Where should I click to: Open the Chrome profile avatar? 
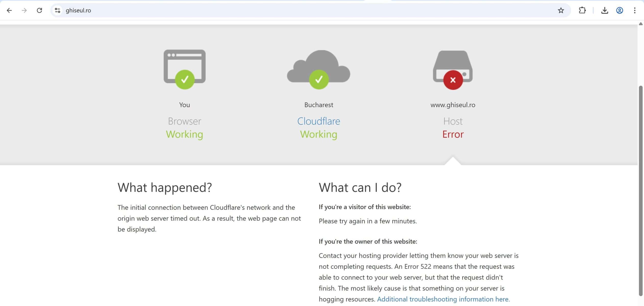[620, 10]
